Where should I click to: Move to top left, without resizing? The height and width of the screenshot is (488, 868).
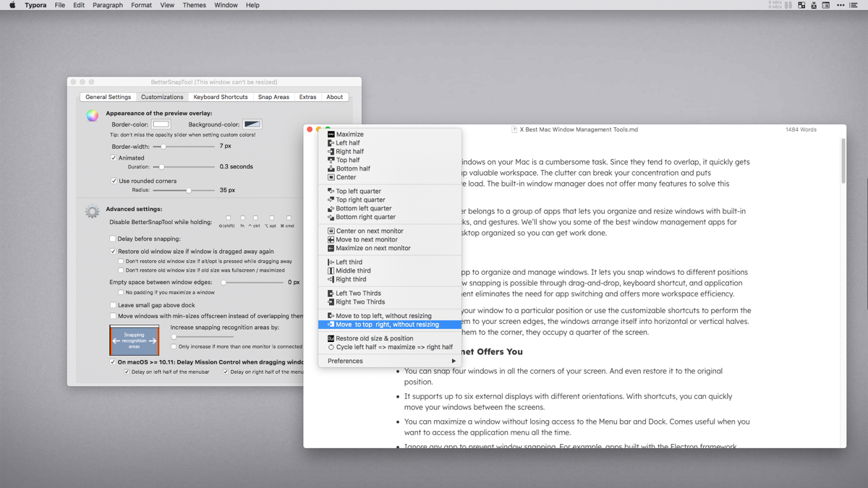[x=389, y=316]
